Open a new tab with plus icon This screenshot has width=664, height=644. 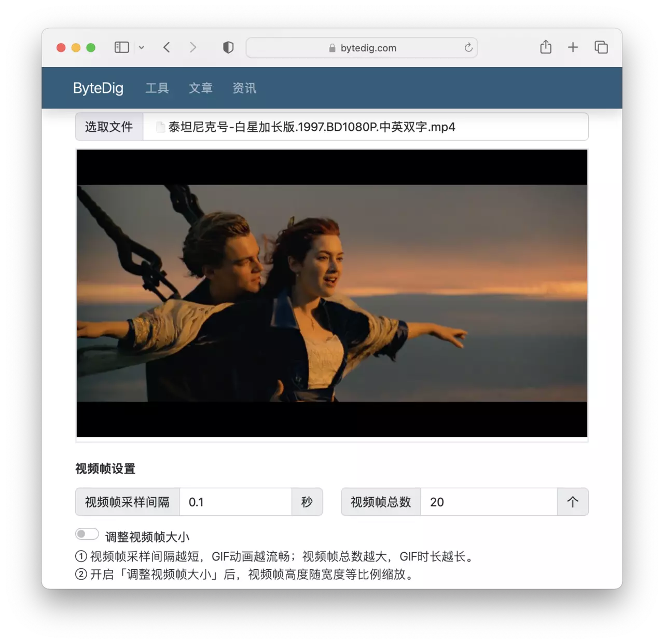(573, 47)
